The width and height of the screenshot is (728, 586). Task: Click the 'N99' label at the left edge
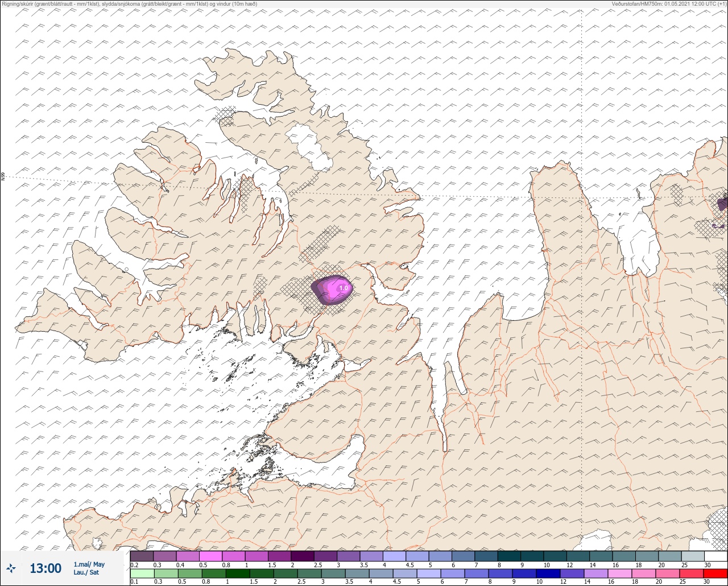point(3,177)
